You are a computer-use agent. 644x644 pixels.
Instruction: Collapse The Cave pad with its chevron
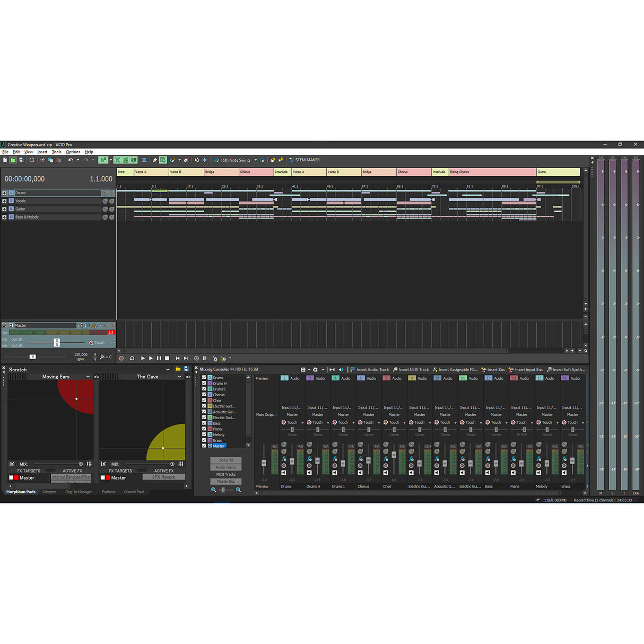tap(180, 377)
